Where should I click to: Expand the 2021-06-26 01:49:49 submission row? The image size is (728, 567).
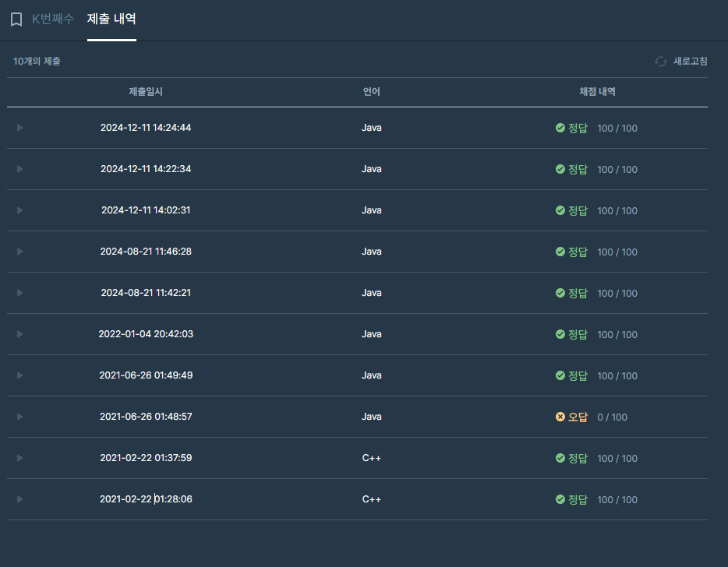20,375
